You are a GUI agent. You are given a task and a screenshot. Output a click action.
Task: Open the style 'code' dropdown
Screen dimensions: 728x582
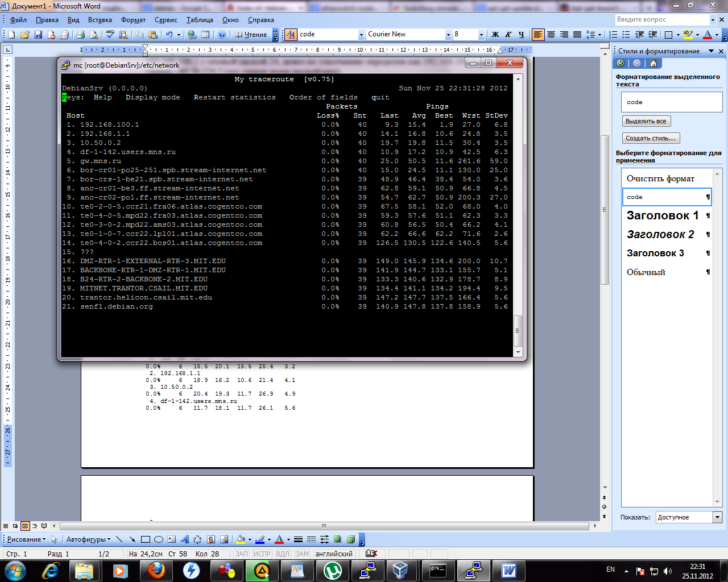[361, 35]
